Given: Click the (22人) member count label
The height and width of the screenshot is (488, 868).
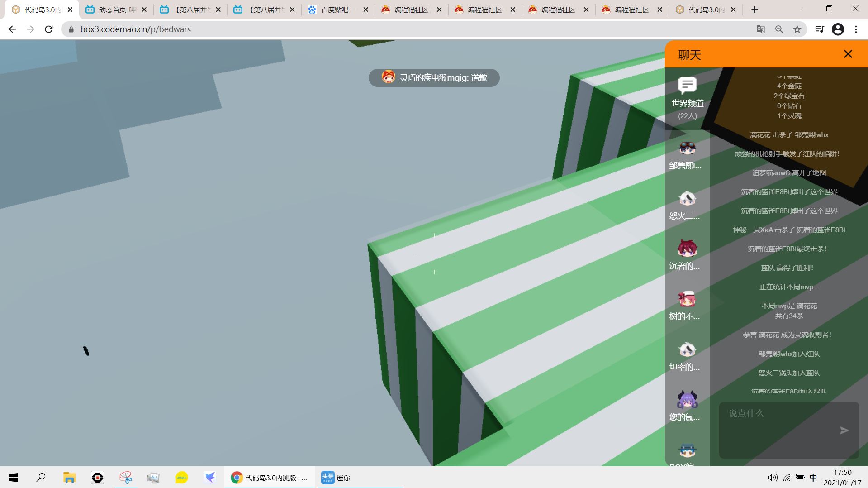Looking at the screenshot, I should click(688, 116).
